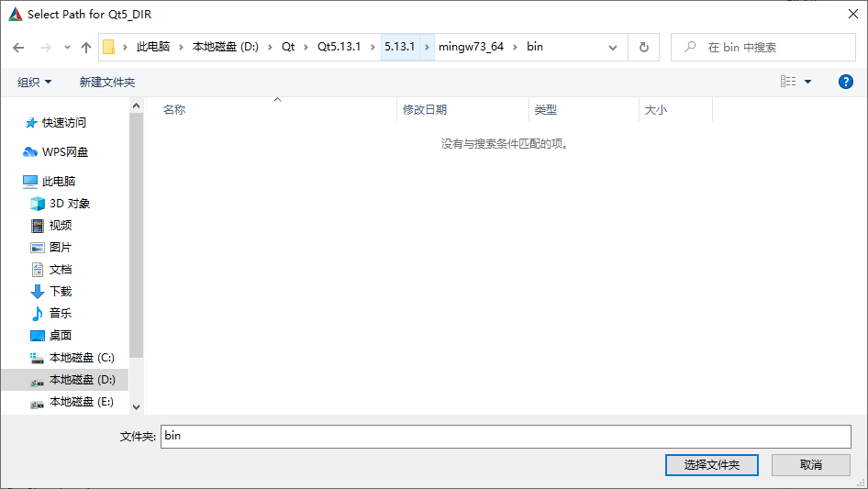The width and height of the screenshot is (868, 489).
Task: Open recent locations dropdown arrow
Action: 67,48
